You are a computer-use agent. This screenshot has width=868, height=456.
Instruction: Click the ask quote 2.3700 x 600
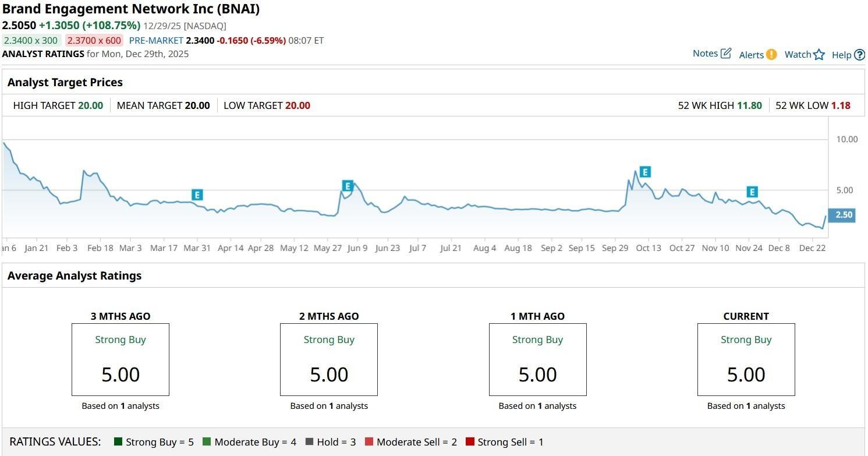[94, 41]
